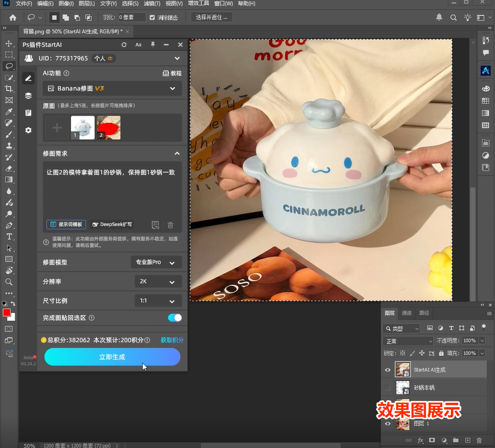Toggle the anti-alias checkbox
This screenshot has height=448, width=495.
[152, 18]
